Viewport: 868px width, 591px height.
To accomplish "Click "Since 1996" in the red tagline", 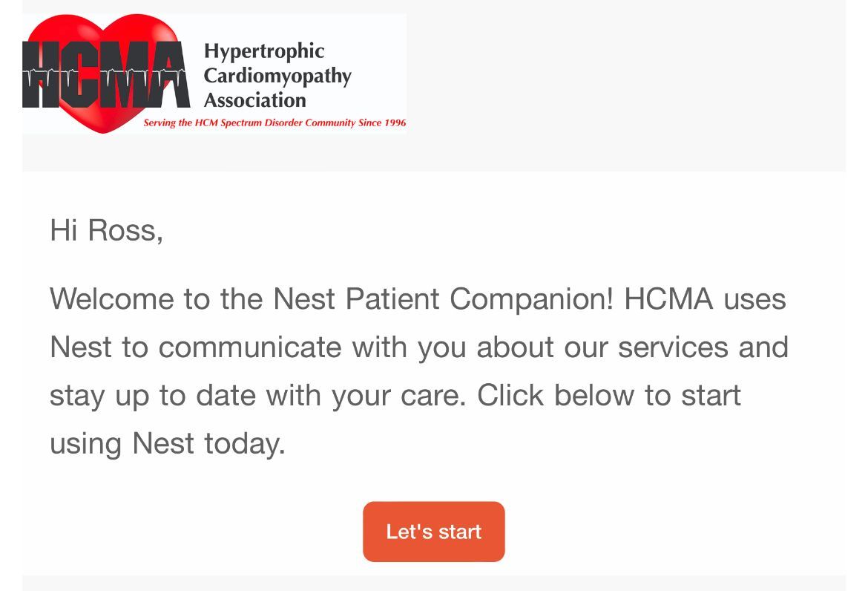I will pyautogui.click(x=382, y=123).
